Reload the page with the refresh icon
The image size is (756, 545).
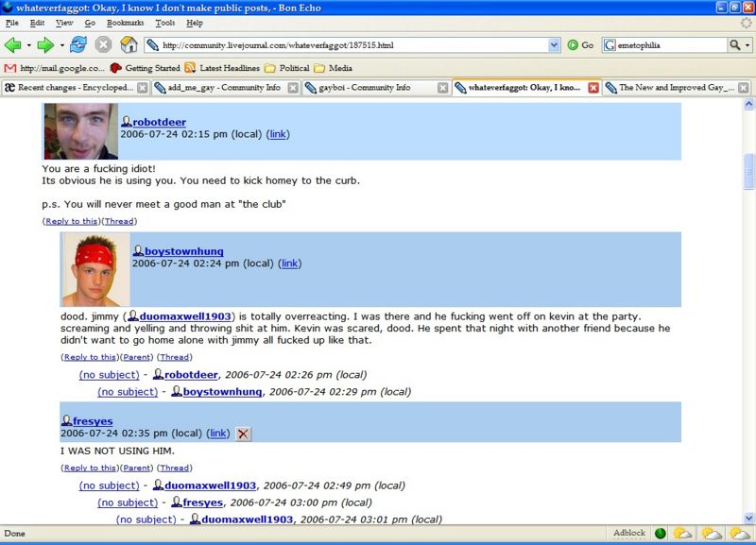pos(78,44)
